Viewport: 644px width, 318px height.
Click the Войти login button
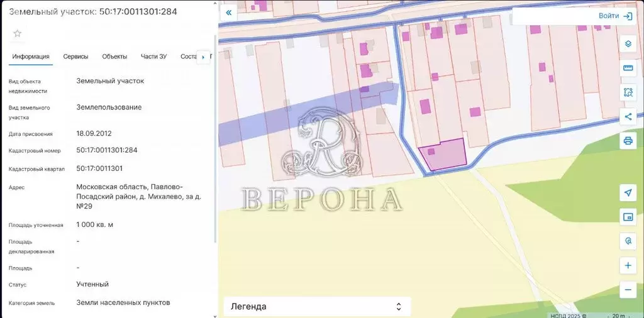click(609, 16)
